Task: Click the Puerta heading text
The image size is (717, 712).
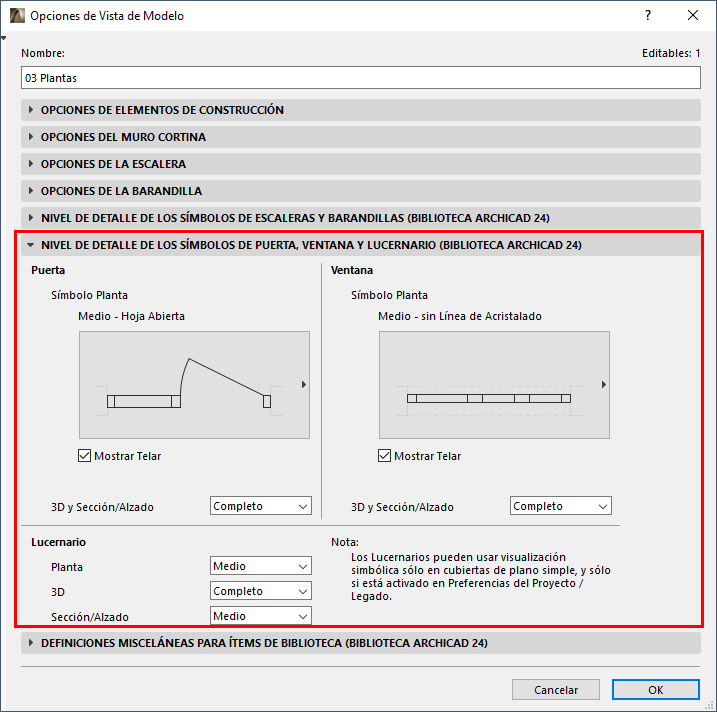Action: [x=48, y=270]
